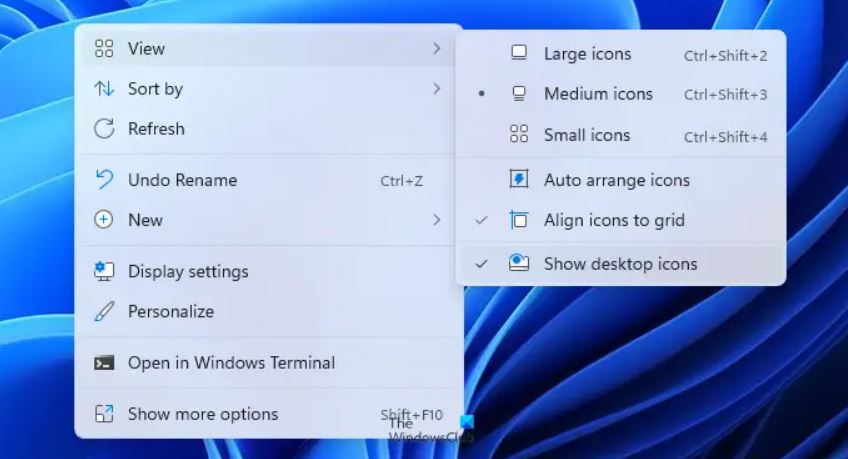Open Display settings from the menu
Image resolution: width=848 pixels, height=459 pixels.
pyautogui.click(x=269, y=271)
